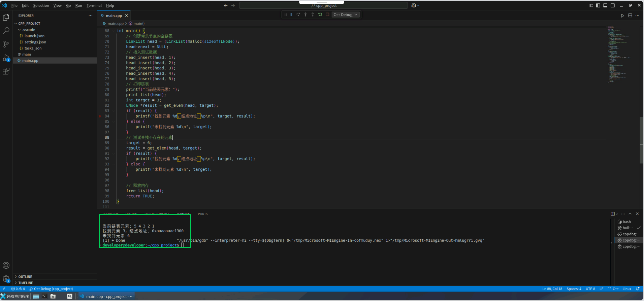The height and width of the screenshot is (301, 644).
Task: Toggle the primary side bar
Action: 598,5
